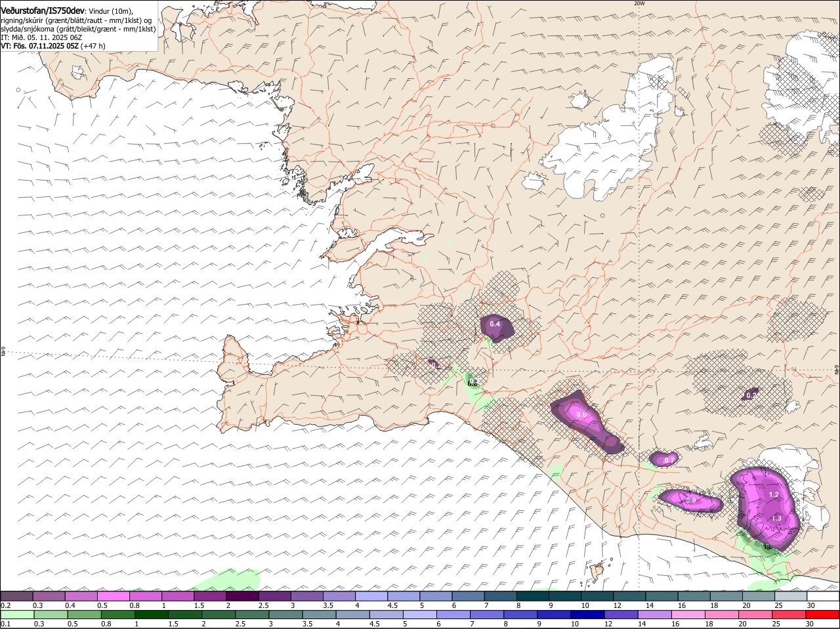Choose the lower legend swatch labeled 20

(756, 615)
